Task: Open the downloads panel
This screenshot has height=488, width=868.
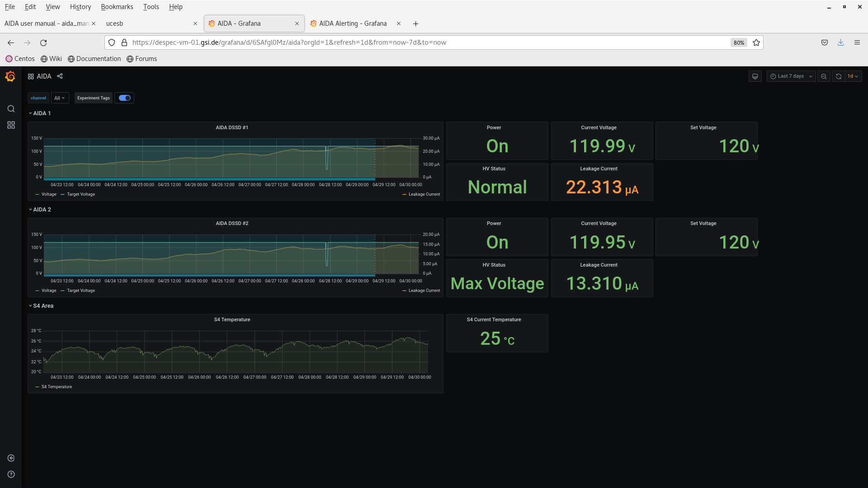Action: [x=840, y=42]
